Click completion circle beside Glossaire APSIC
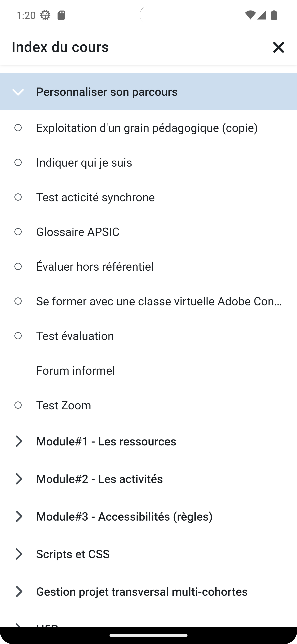 (x=18, y=232)
